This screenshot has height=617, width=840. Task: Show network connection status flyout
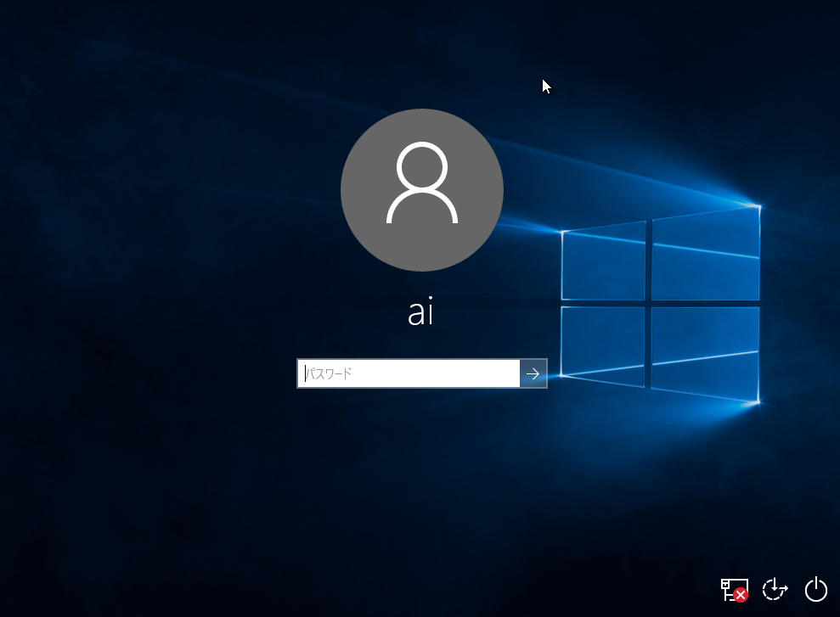[x=733, y=588]
